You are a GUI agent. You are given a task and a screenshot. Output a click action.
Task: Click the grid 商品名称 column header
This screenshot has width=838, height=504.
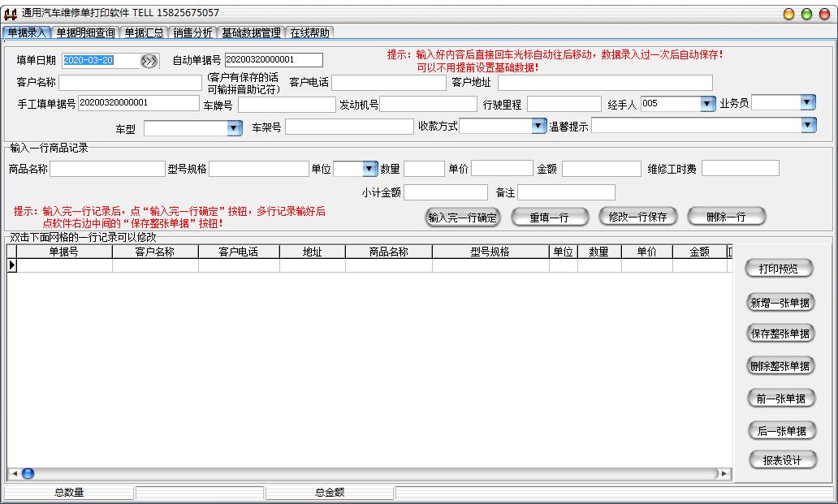(388, 252)
